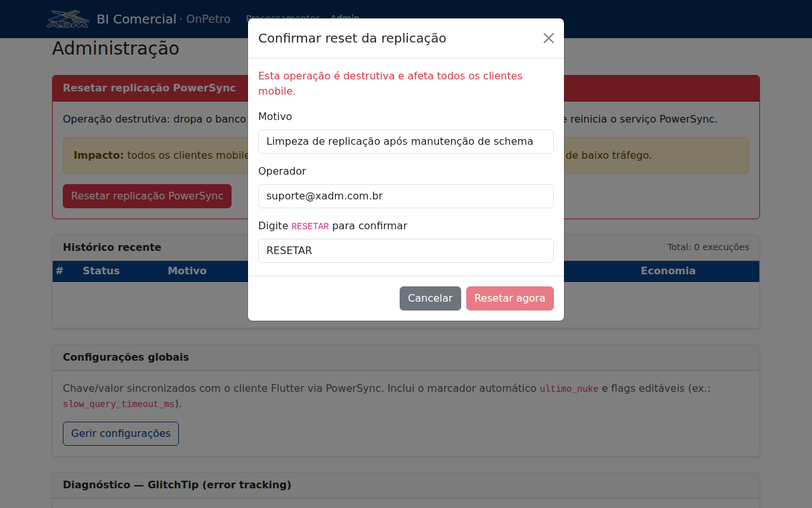Click the # column header
The image size is (812, 508).
[60, 271]
